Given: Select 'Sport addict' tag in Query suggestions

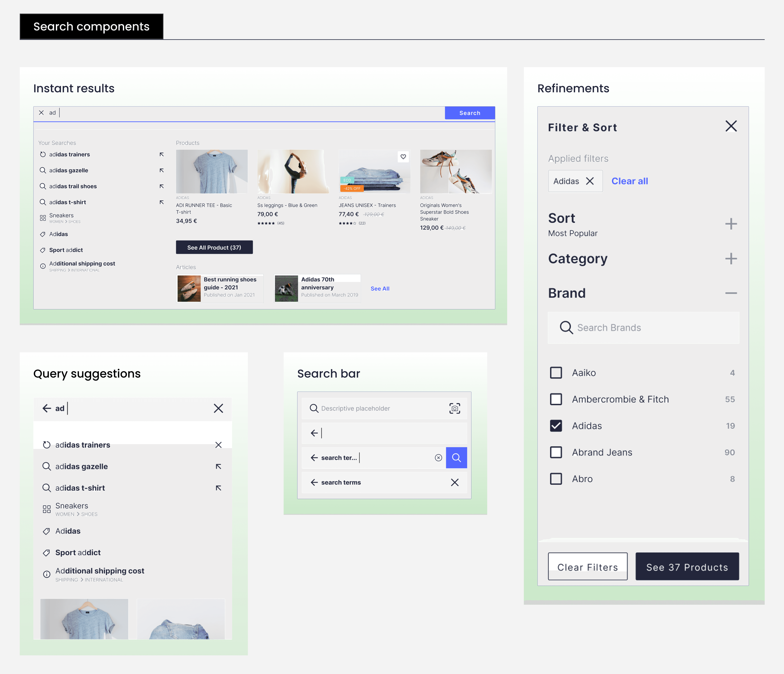Looking at the screenshot, I should [x=78, y=553].
